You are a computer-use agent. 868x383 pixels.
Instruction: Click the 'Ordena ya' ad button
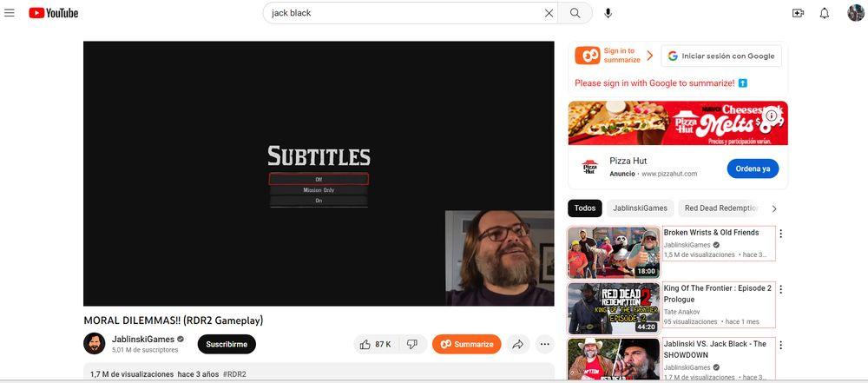pyautogui.click(x=753, y=168)
